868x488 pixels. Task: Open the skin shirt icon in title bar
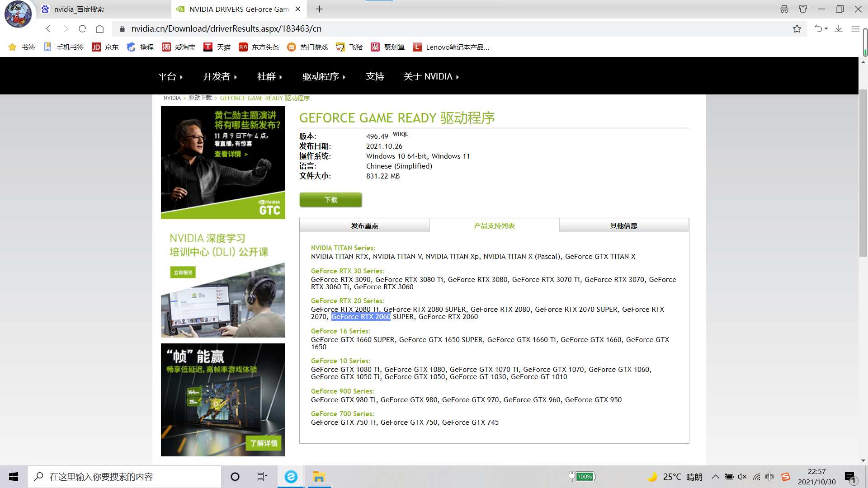803,9
